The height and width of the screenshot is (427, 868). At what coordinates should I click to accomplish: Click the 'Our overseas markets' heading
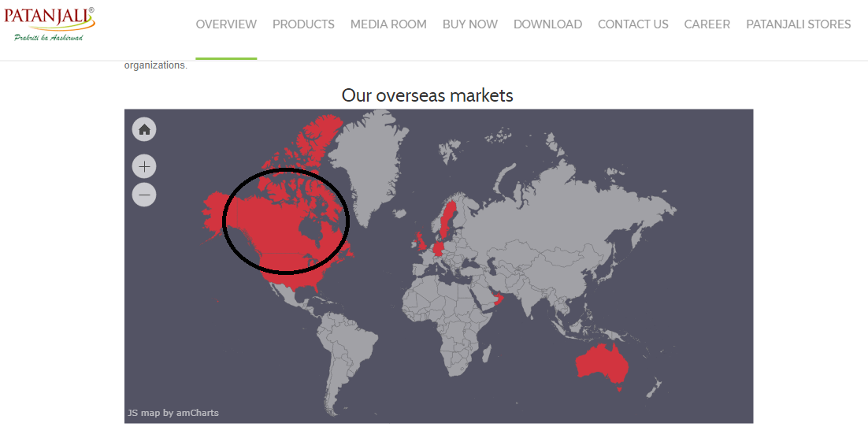[x=428, y=95]
